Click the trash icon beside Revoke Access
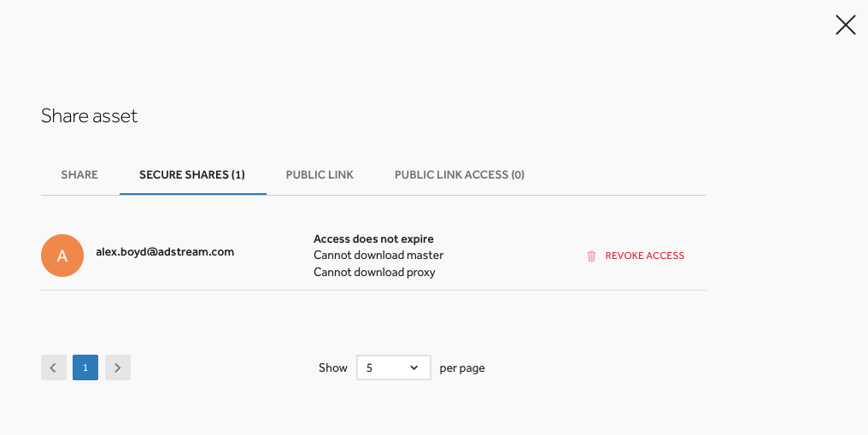 pos(591,256)
